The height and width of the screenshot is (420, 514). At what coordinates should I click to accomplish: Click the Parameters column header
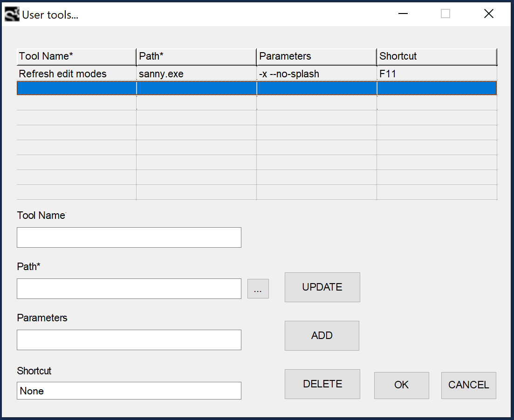316,56
